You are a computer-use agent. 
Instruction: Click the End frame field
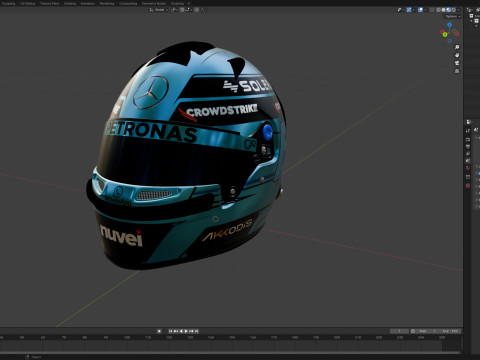pyautogui.click(x=449, y=331)
